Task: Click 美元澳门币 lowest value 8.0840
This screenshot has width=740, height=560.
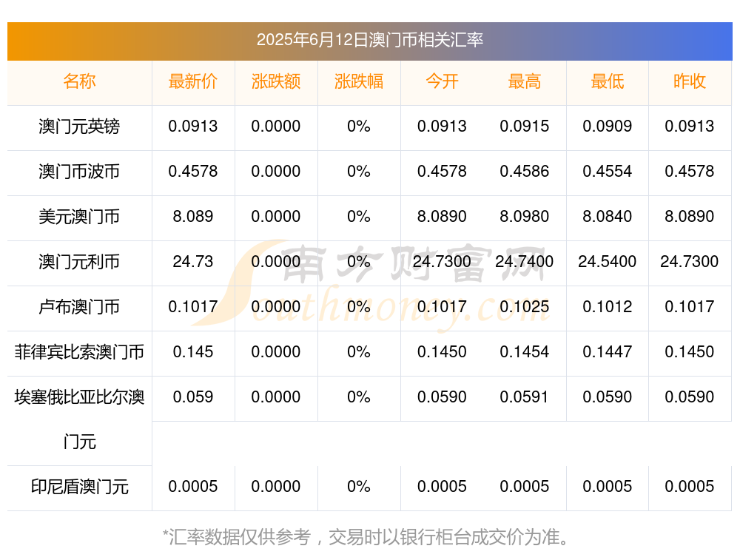Action: tap(608, 217)
